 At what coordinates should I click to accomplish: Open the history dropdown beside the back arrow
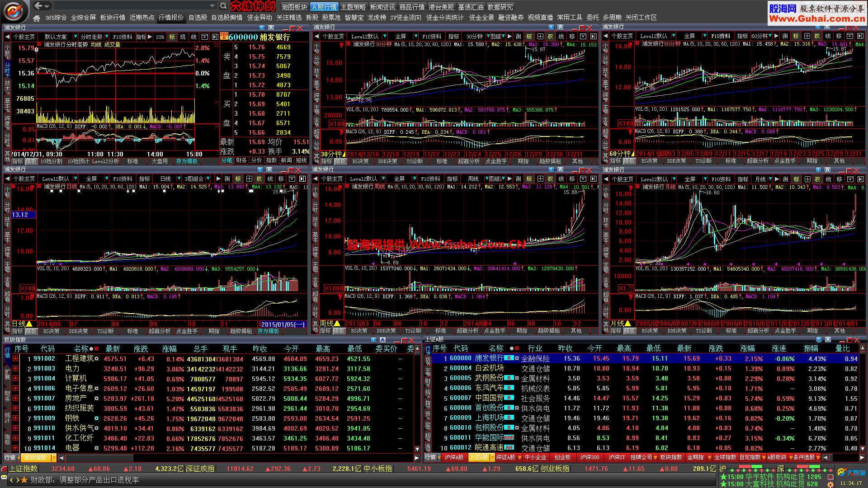(47, 6)
